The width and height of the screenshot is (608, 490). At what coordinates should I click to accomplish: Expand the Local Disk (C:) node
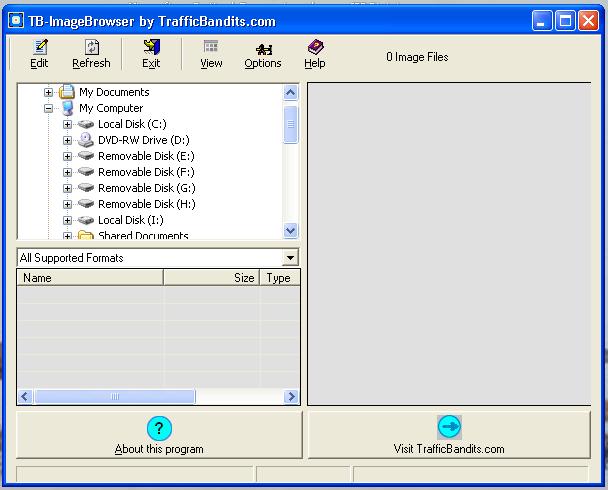(x=67, y=124)
